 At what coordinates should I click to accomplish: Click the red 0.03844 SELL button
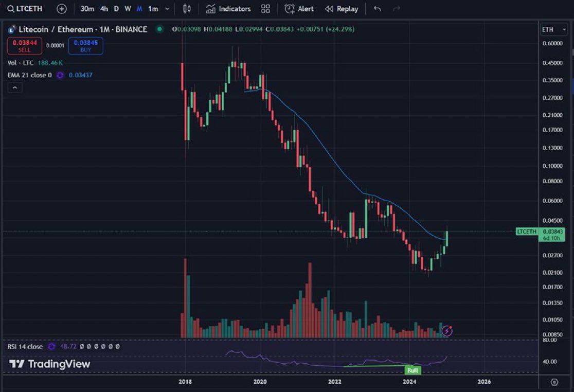(25, 46)
